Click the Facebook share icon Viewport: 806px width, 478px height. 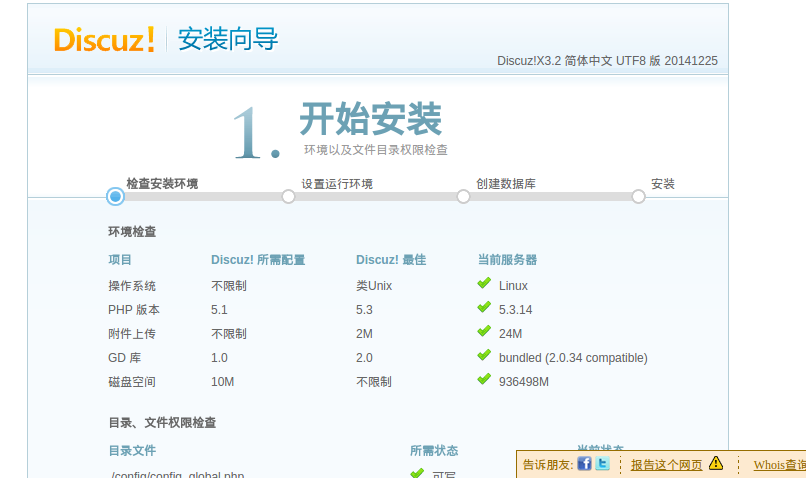[584, 464]
